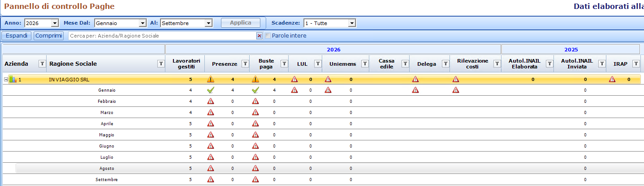The height and width of the screenshot is (186, 644).
Task: Select the Febbraio month row label
Action: 107,101
